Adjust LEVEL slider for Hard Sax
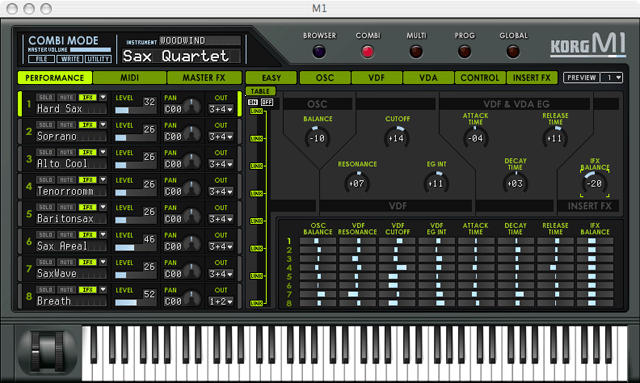The width and height of the screenshot is (640, 383). pyautogui.click(x=128, y=110)
